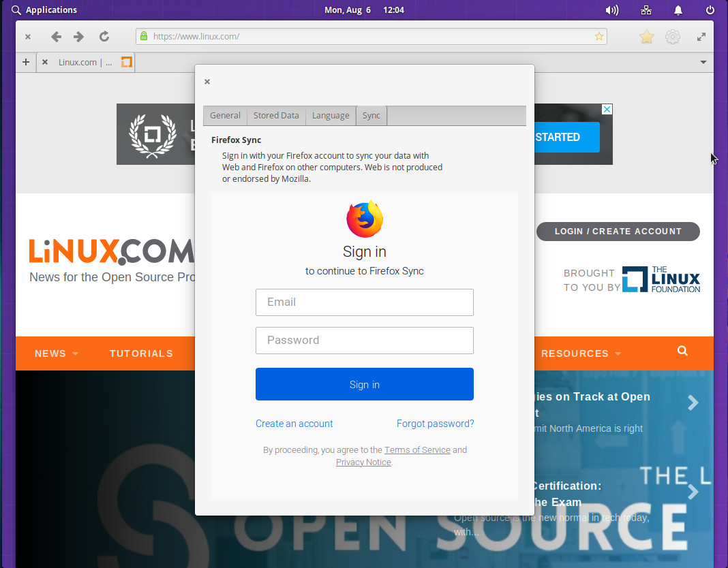Close the advertisement banner
The image size is (728, 568).
pyautogui.click(x=607, y=109)
